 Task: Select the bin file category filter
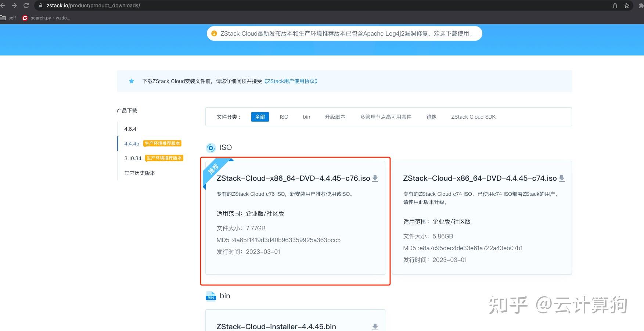pyautogui.click(x=306, y=117)
